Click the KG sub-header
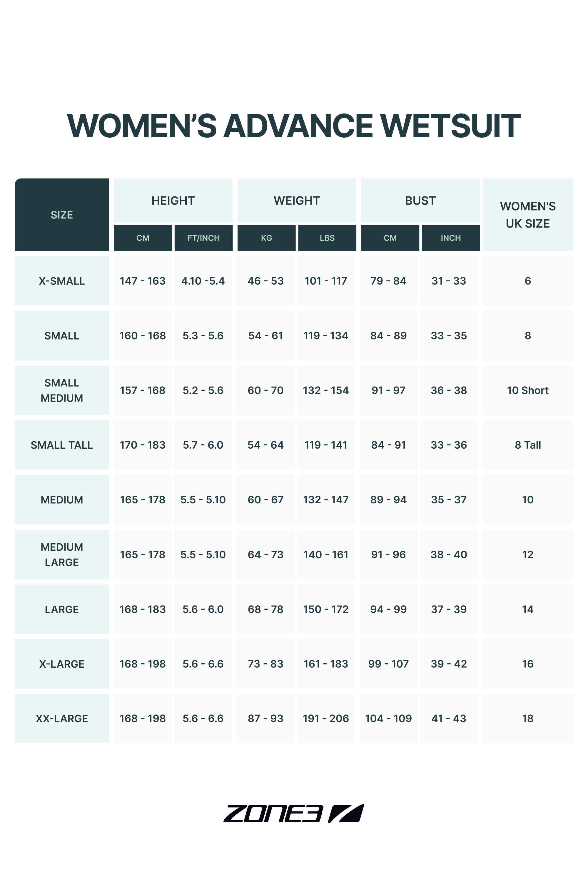 point(267,238)
